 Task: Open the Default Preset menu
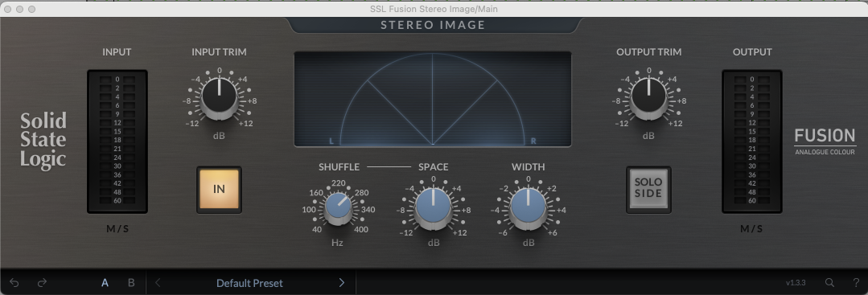click(x=249, y=283)
